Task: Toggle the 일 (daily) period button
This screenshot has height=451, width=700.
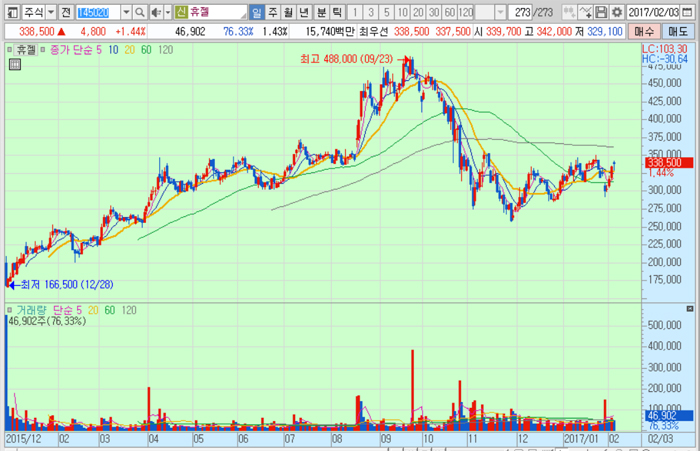Action: 257,13
